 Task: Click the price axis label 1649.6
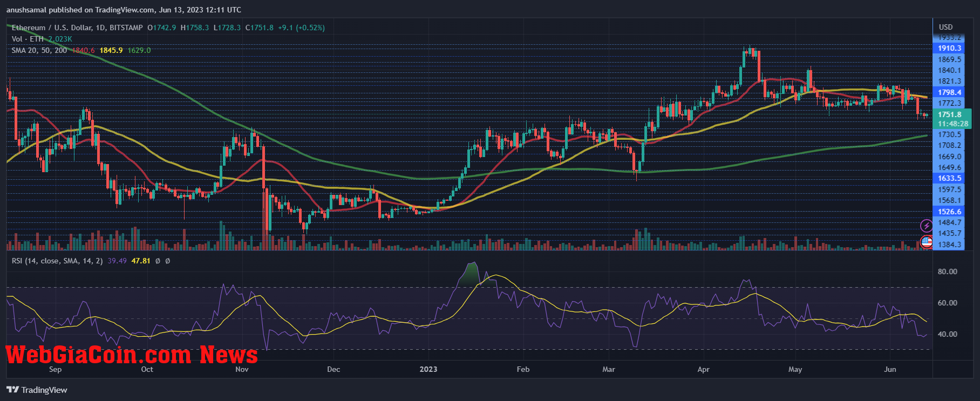(950, 167)
